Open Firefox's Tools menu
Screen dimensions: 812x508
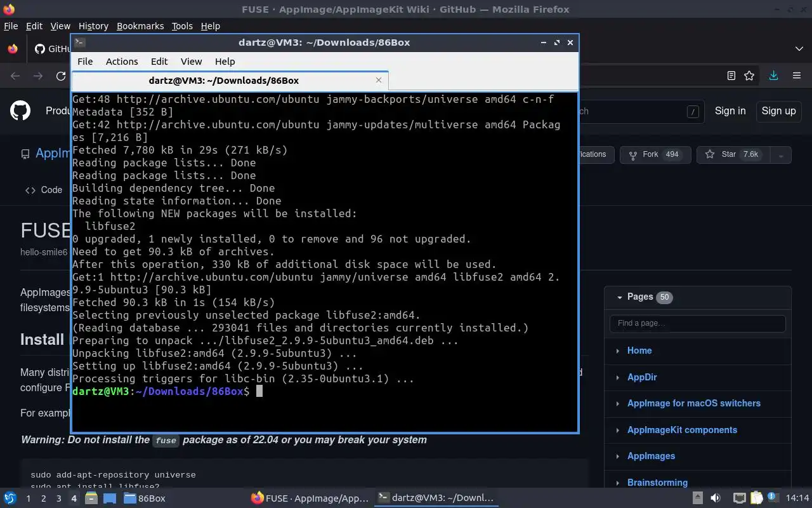tap(182, 26)
